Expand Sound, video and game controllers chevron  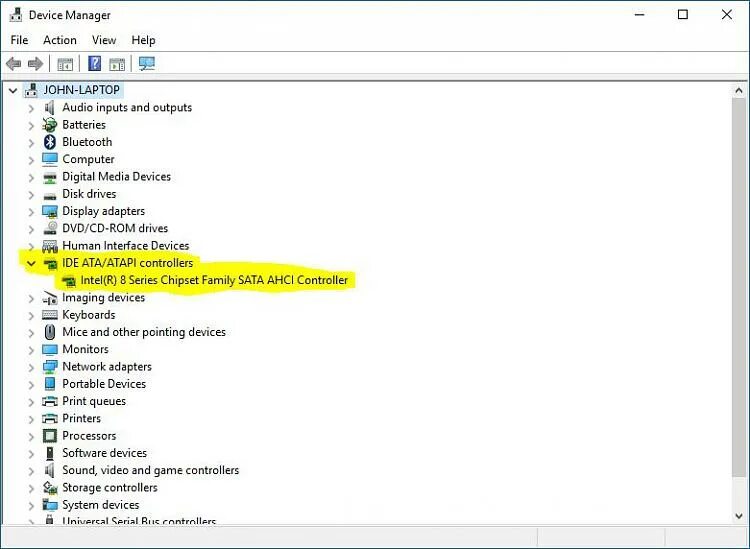[x=31, y=471]
